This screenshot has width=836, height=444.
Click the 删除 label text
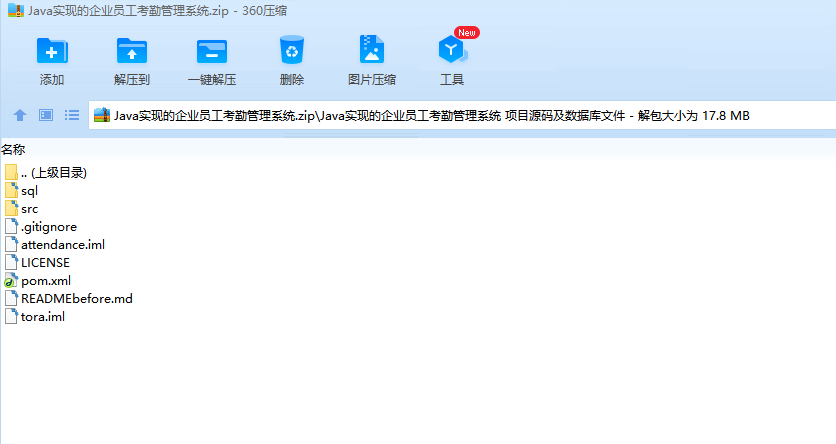pos(292,80)
